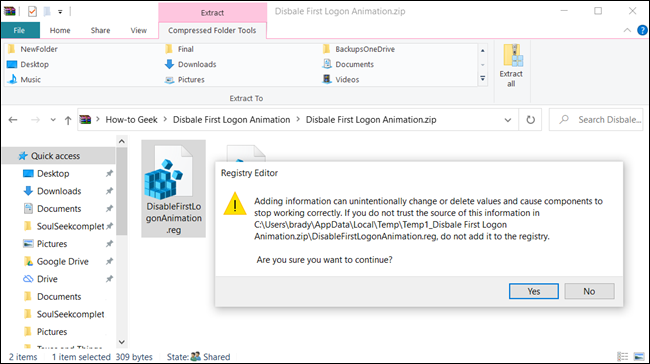650x364 pixels.
Task: Open the Share ribbon tab
Action: tap(100, 30)
